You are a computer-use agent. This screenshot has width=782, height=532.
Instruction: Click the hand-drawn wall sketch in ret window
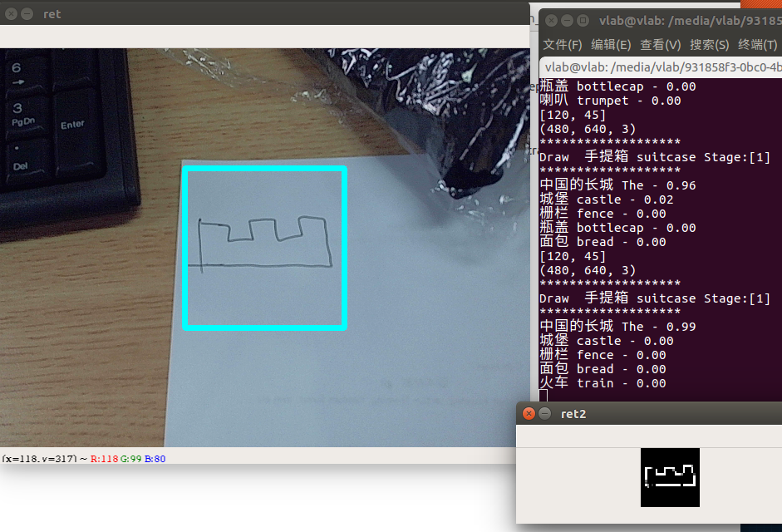click(x=260, y=244)
